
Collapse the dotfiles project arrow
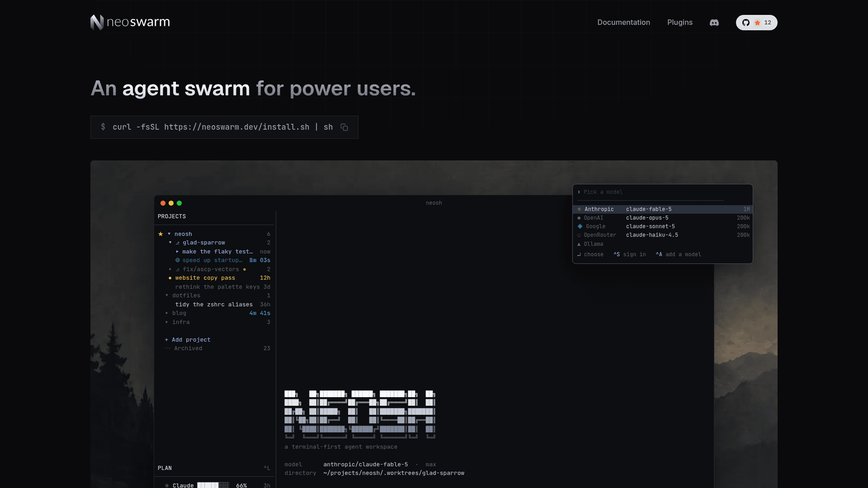point(167,296)
